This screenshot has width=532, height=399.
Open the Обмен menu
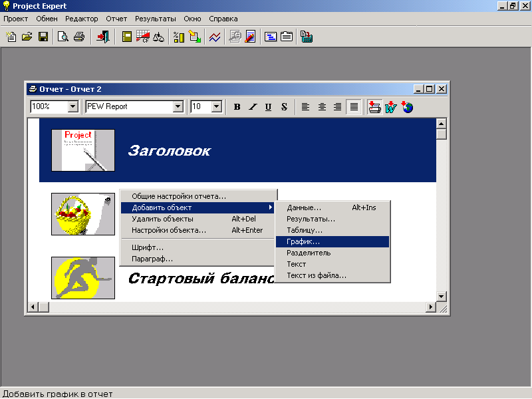point(47,19)
